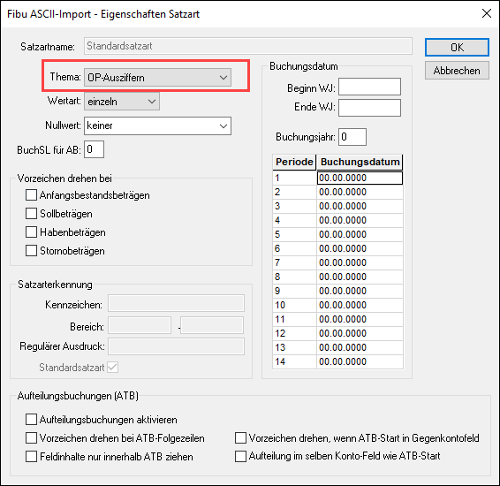The height and width of the screenshot is (486, 500).
Task: Select Buchungsdatum cell for period 11
Action: pos(360,319)
